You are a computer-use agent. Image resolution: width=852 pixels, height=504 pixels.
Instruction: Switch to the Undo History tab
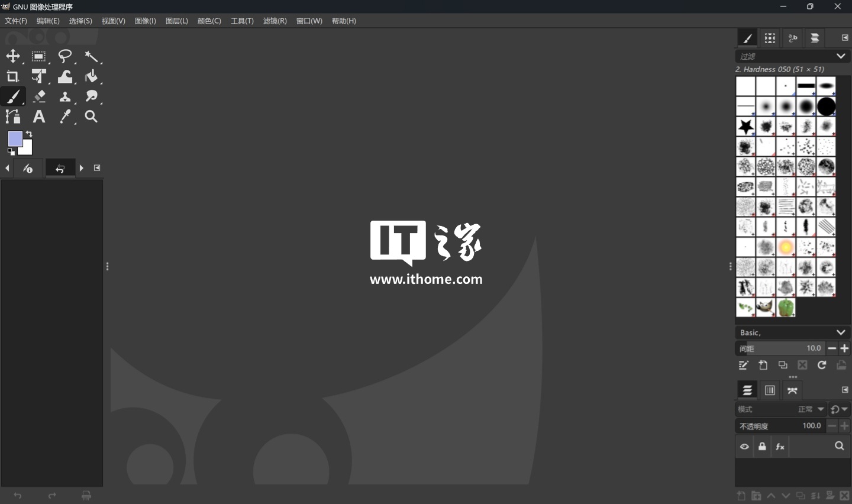60,169
